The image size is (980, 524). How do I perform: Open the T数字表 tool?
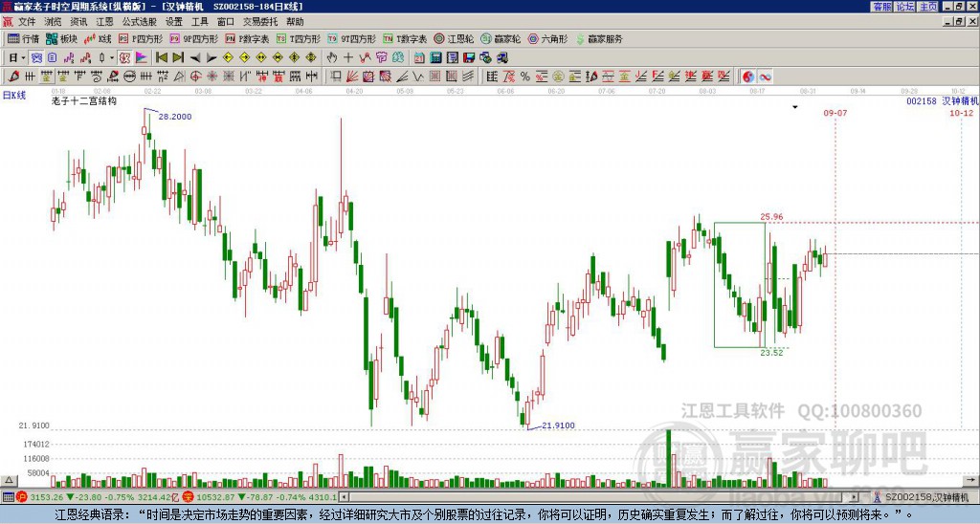point(405,38)
